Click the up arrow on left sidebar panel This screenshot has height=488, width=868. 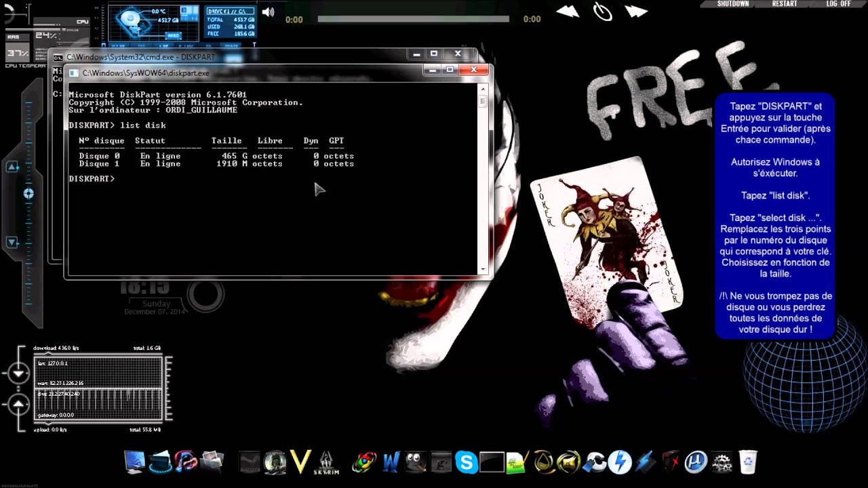point(12,167)
